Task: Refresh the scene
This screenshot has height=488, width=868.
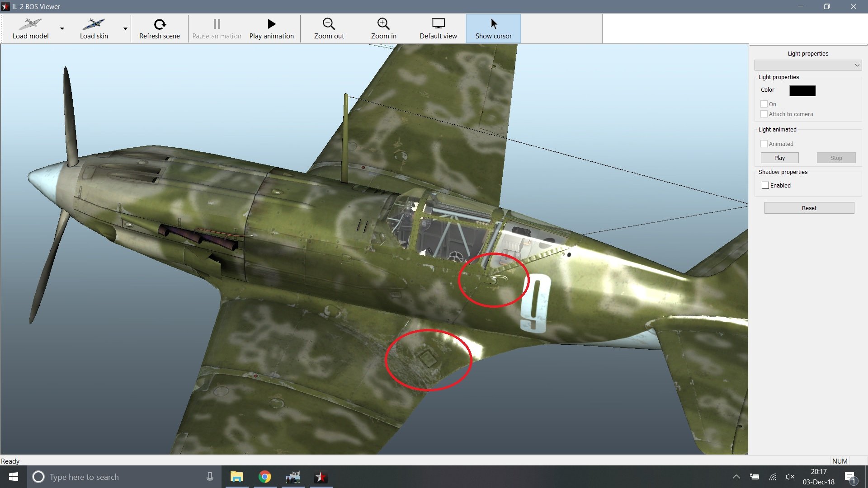Action: 159,28
